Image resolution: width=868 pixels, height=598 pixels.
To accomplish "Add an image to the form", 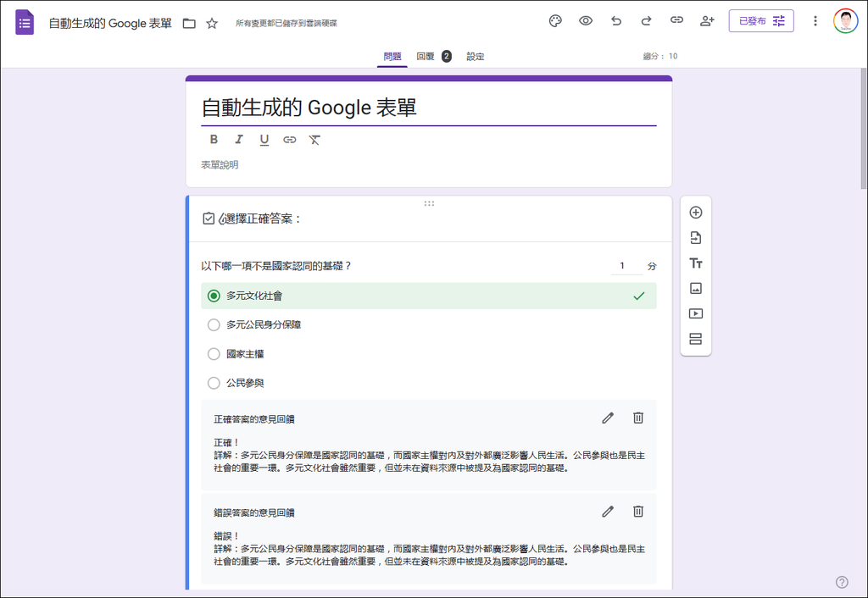I will click(x=696, y=288).
